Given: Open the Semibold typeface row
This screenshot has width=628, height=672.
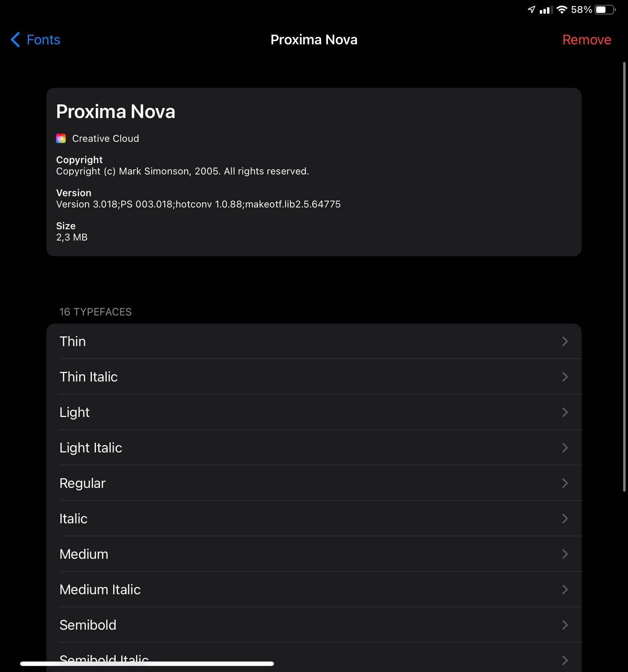Looking at the screenshot, I should pos(314,625).
